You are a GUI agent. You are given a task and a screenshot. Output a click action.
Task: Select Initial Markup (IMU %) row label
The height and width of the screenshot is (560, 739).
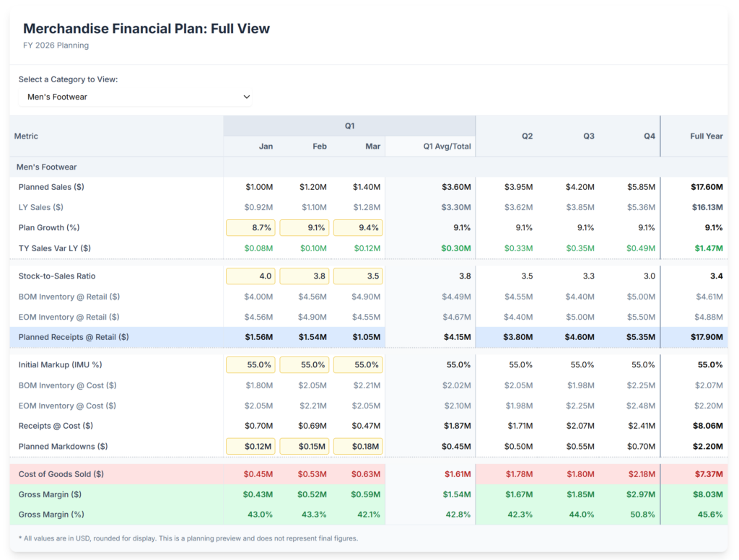point(61,365)
